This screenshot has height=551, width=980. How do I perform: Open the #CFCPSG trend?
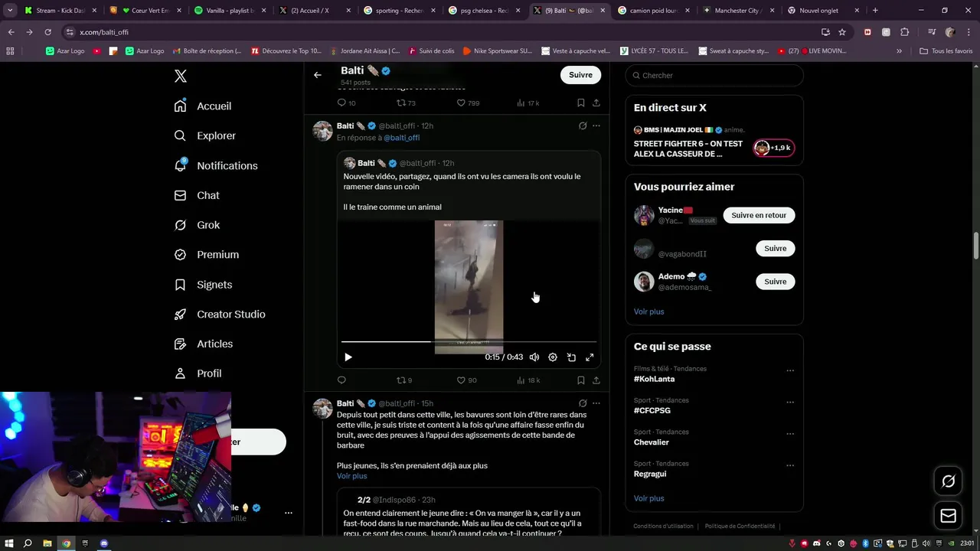[x=652, y=410]
